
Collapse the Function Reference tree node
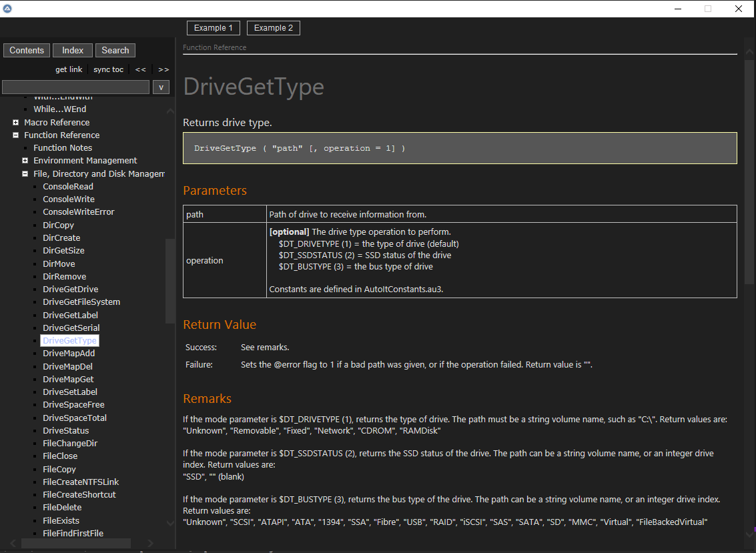coord(15,135)
